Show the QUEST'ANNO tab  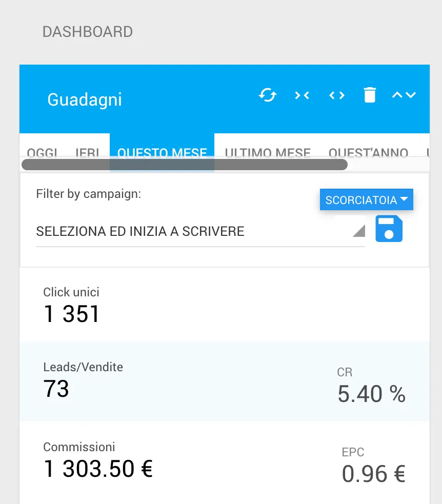coord(368,152)
